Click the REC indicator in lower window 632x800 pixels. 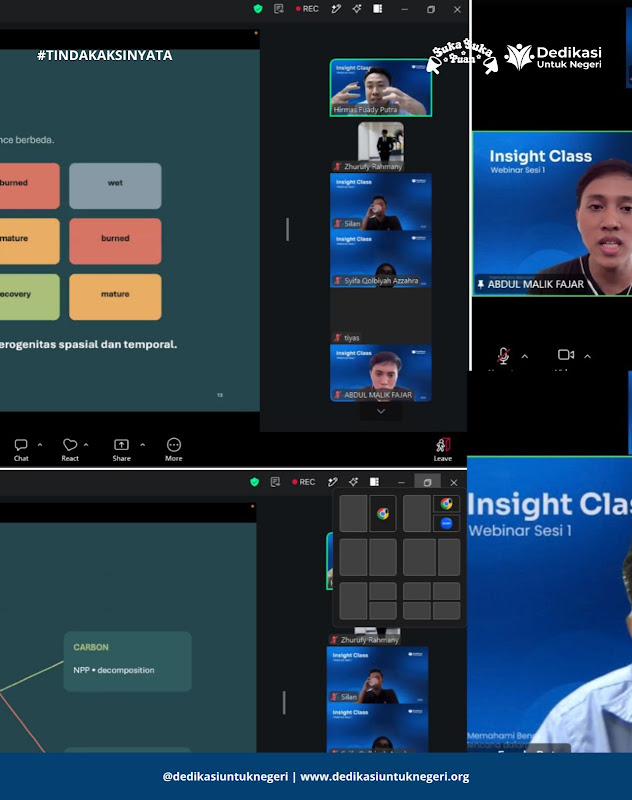pos(304,482)
